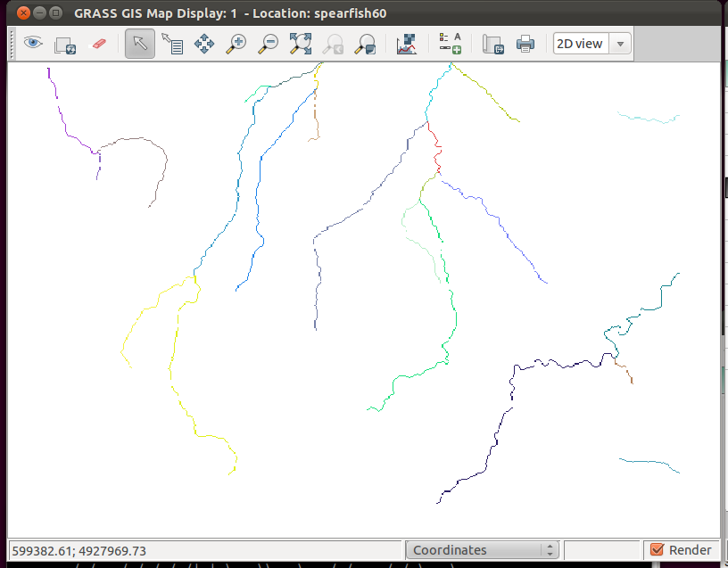Activate the Query raster/vector map tool
The image size is (728, 568).
tap(172, 44)
